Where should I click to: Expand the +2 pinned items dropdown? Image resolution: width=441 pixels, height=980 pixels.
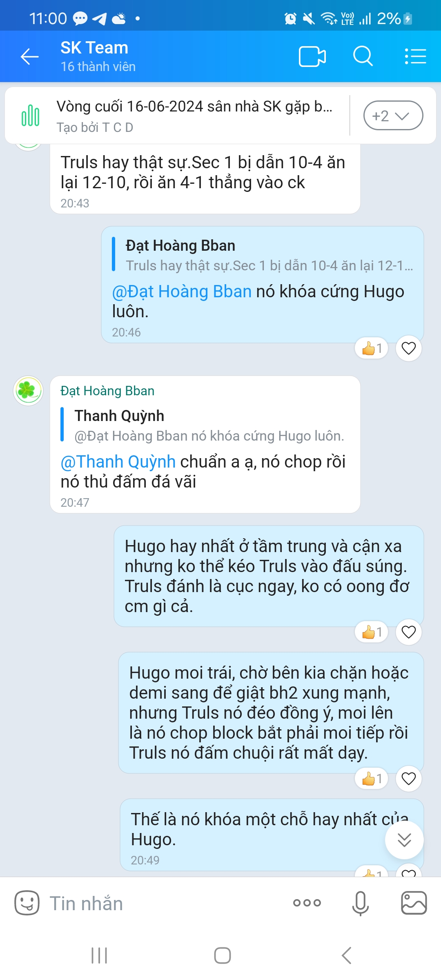(393, 116)
